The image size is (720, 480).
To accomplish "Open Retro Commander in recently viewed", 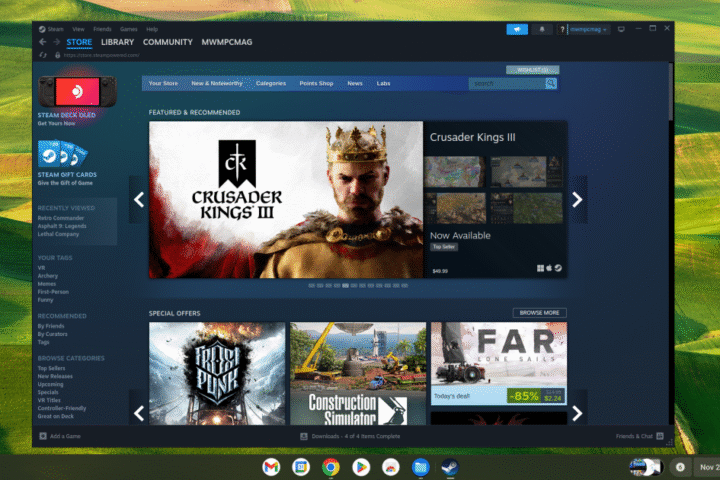I will [61, 218].
